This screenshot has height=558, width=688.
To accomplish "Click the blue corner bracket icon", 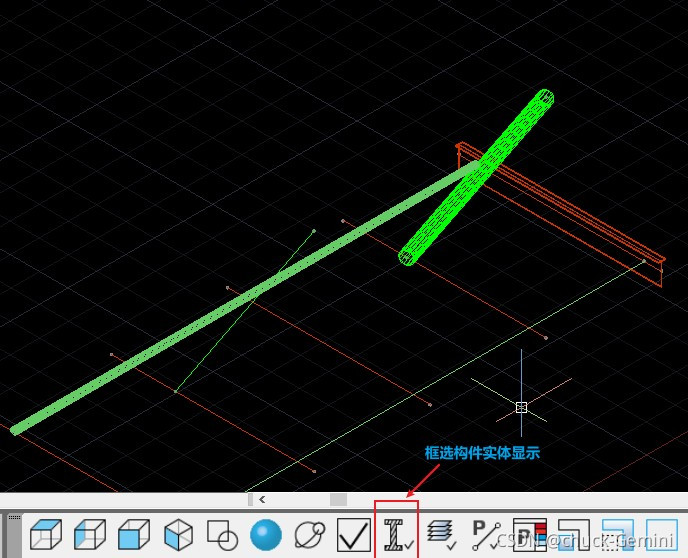I will [x=618, y=535].
